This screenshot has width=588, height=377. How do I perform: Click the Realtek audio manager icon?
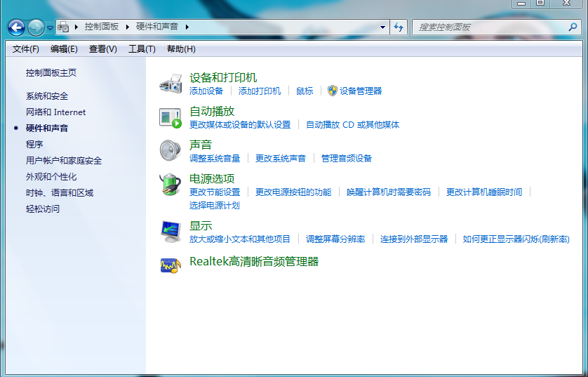(x=171, y=265)
